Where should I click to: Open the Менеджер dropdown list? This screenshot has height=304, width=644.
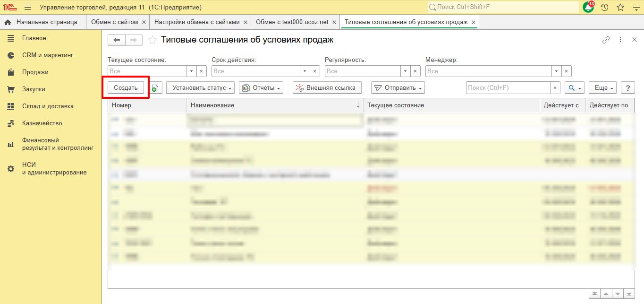(x=556, y=71)
